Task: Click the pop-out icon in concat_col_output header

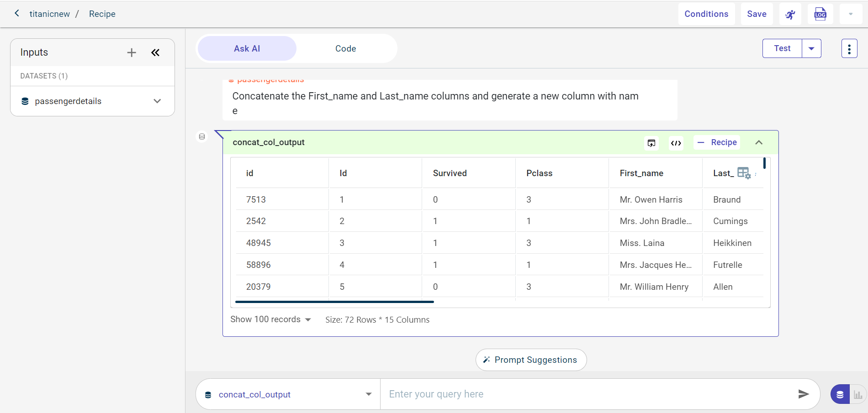Action: coord(651,143)
